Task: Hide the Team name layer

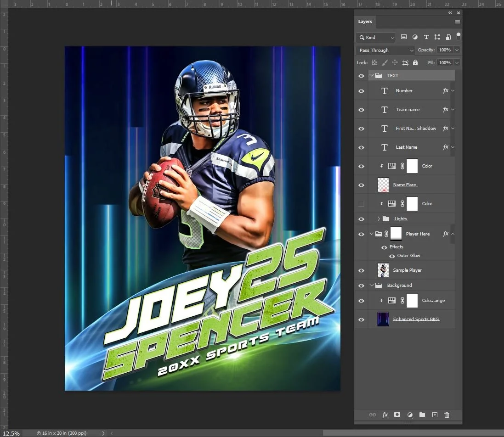Action: [x=361, y=110]
